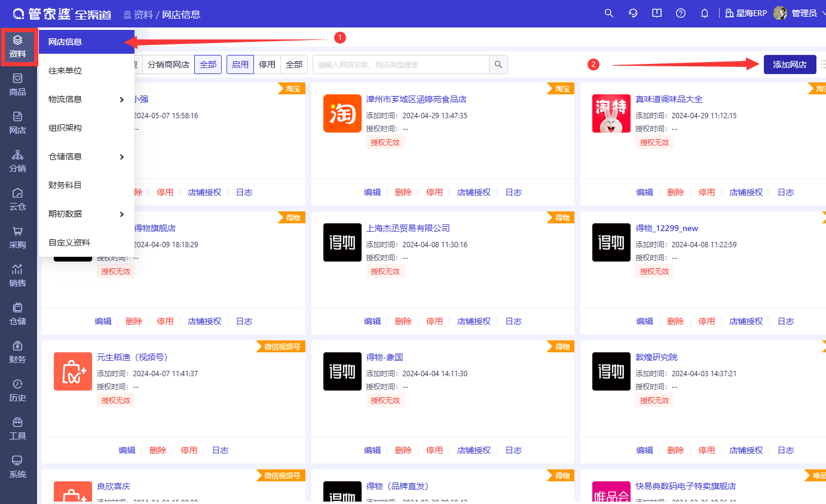Open the 云仓 sidebar module
This screenshot has height=504, width=826.
point(18,199)
